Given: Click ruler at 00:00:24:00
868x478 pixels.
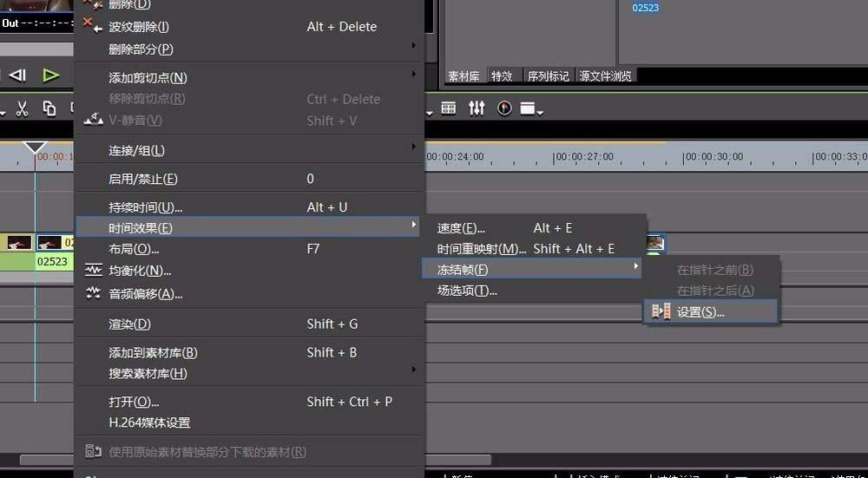Looking at the screenshot, I should [x=456, y=156].
